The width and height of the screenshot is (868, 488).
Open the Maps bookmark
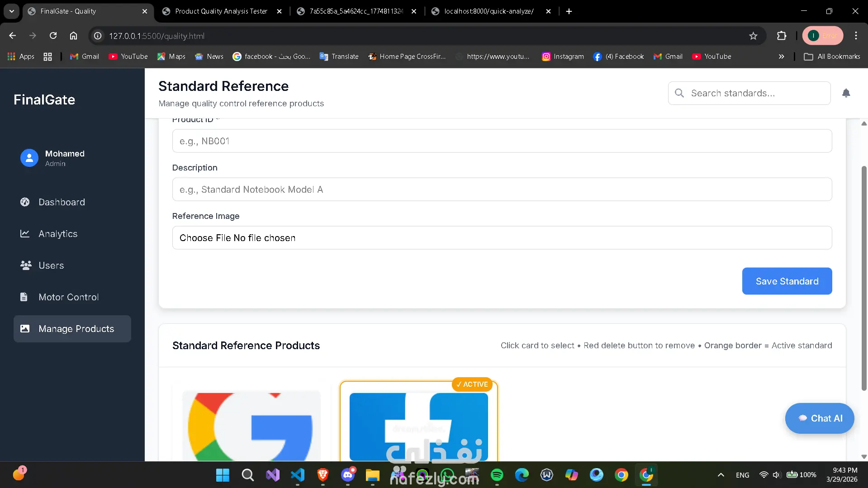pos(171,57)
